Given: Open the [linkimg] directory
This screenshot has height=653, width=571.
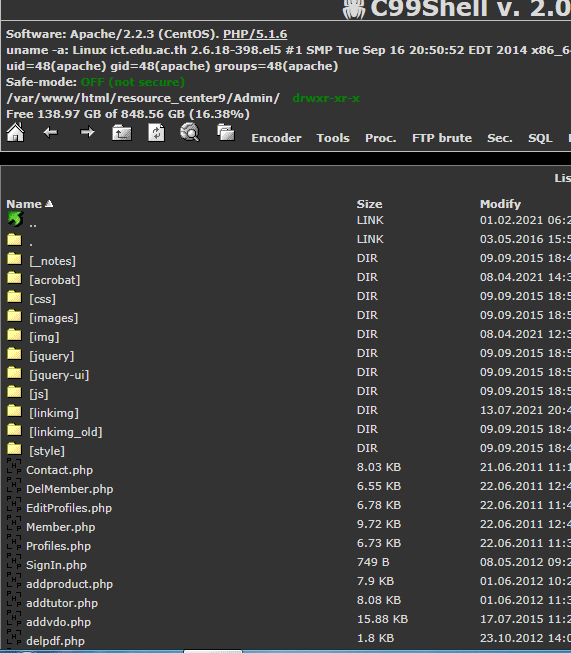Looking at the screenshot, I should tap(54, 413).
